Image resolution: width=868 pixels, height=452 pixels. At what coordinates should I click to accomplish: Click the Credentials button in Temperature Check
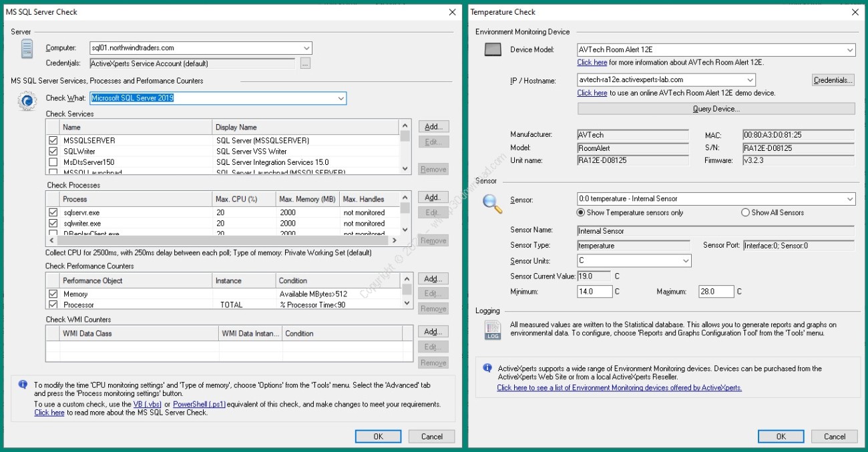coord(833,80)
